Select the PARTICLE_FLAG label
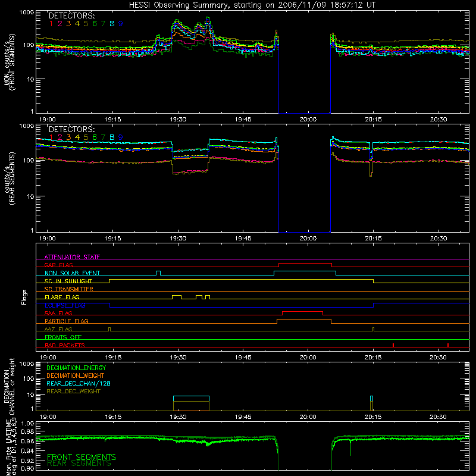 [67, 321]
